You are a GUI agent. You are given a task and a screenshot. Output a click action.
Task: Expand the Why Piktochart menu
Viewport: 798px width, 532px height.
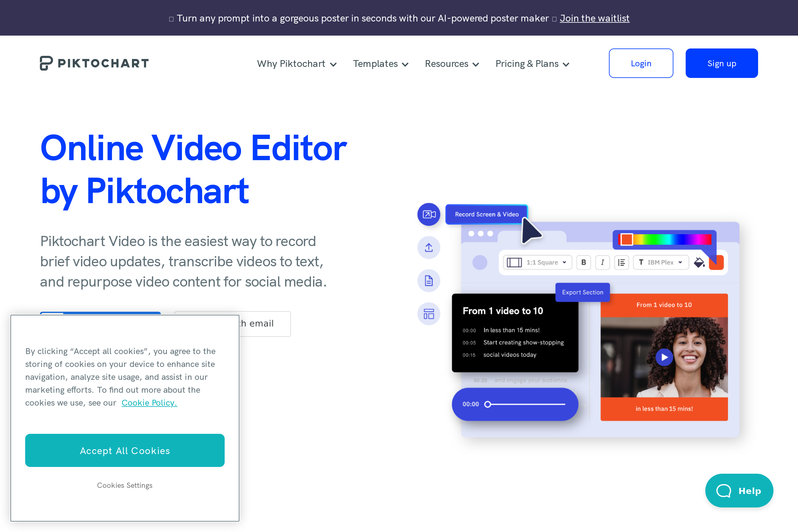point(297,64)
